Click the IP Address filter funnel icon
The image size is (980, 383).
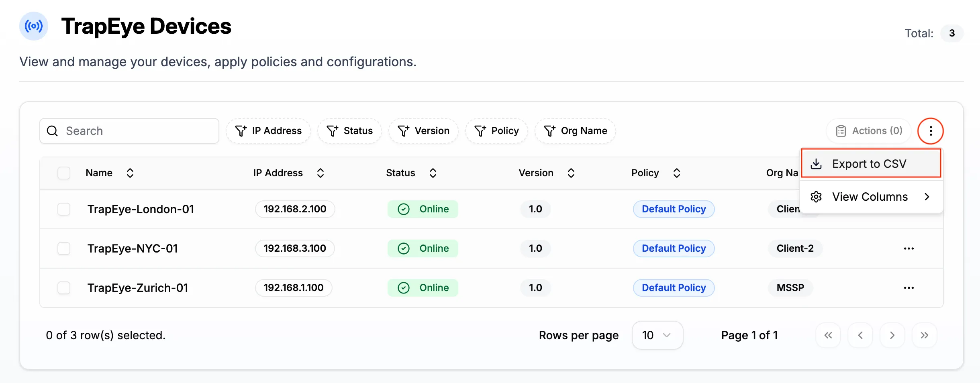[241, 131]
